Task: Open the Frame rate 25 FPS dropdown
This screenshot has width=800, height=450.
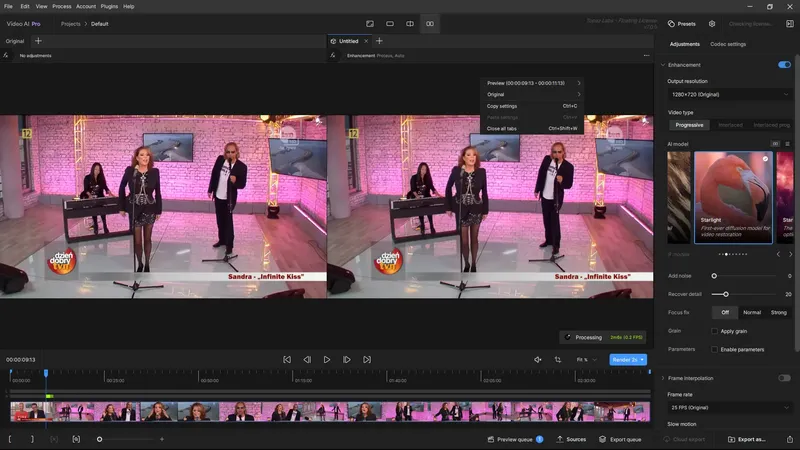Action: point(729,408)
